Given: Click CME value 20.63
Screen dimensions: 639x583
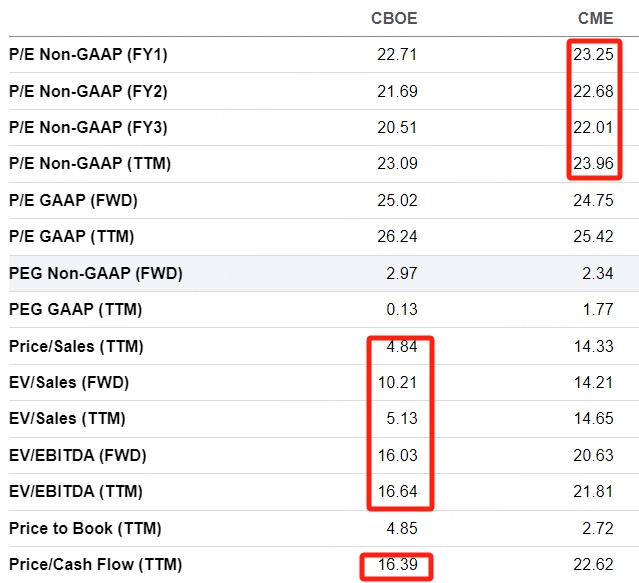Looking at the screenshot, I should coord(593,455).
